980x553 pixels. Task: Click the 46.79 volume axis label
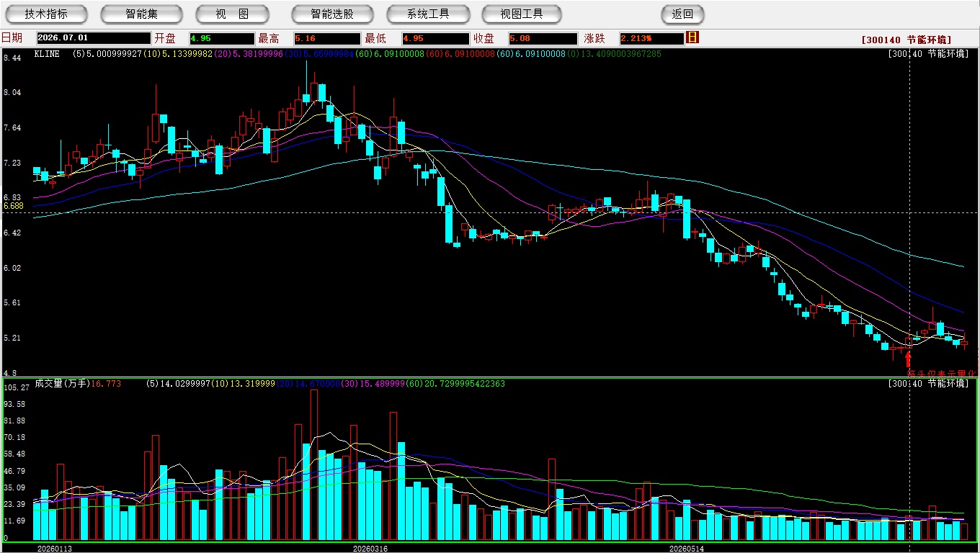(x=14, y=471)
